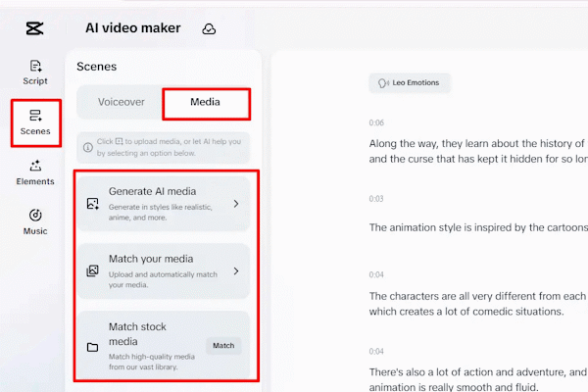The height and width of the screenshot is (392, 588).
Task: Click the Match button for stock media
Action: click(223, 346)
